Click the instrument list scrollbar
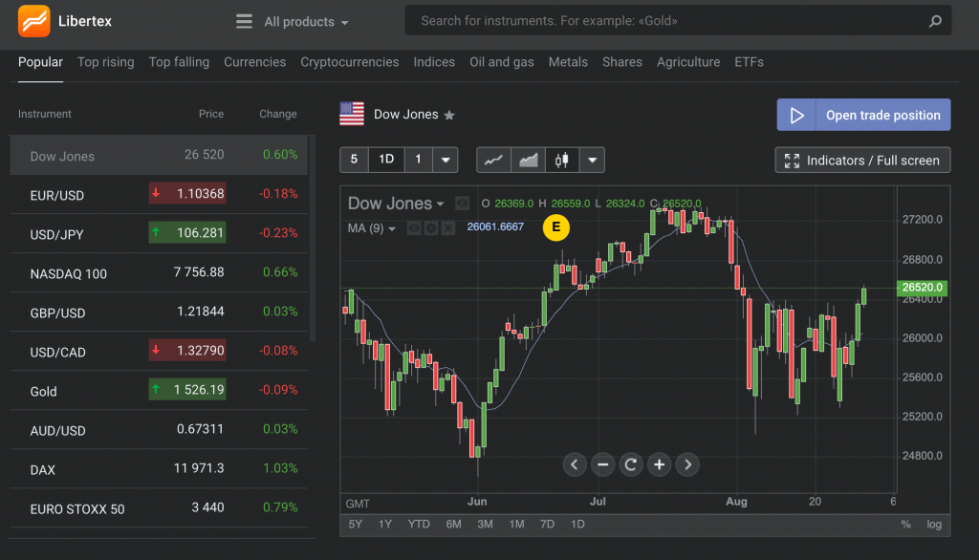The height and width of the screenshot is (560, 979). coord(313,239)
